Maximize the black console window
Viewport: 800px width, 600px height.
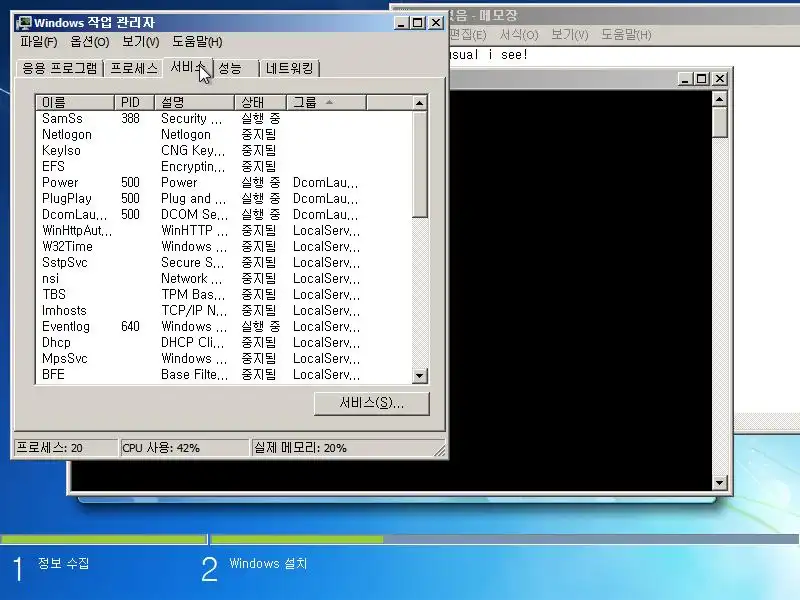[702, 79]
